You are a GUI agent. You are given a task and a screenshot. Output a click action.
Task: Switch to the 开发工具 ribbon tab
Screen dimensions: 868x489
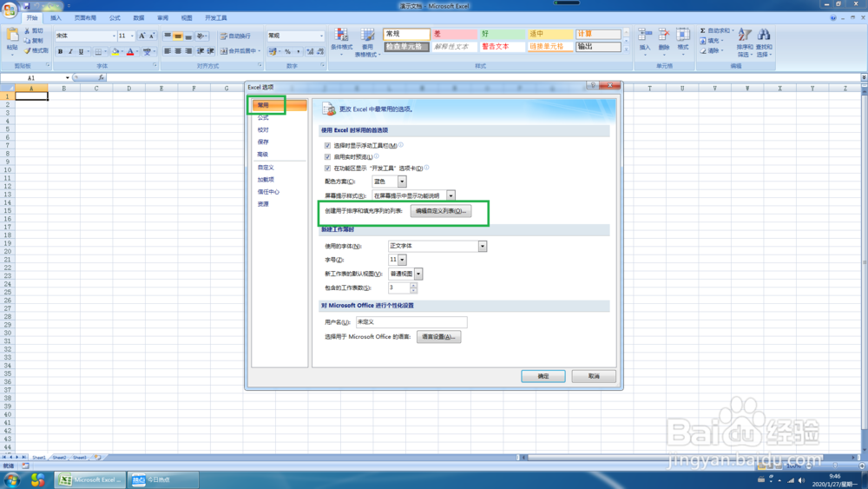click(x=216, y=18)
